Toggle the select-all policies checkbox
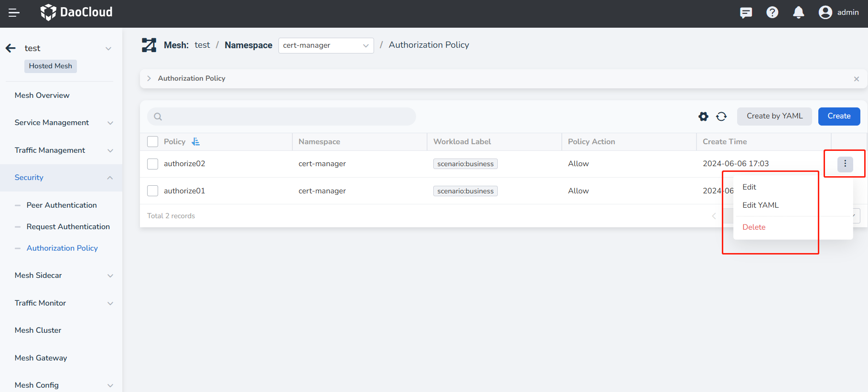 point(153,142)
